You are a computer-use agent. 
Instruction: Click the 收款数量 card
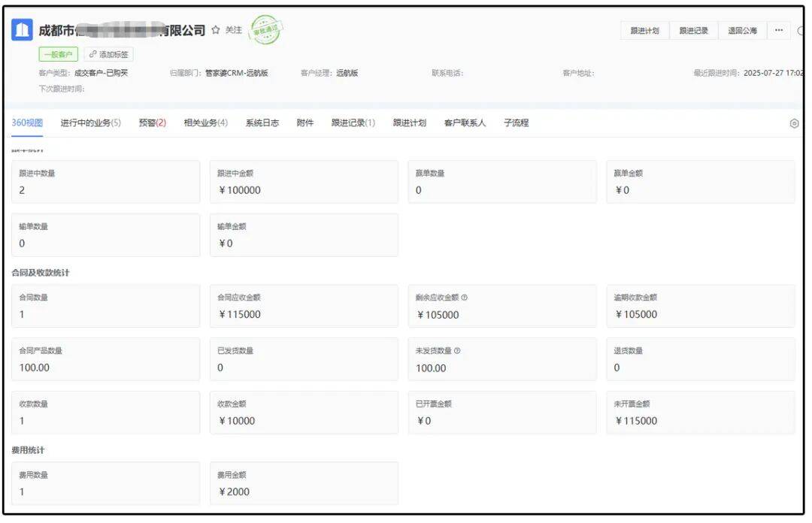[x=106, y=413]
